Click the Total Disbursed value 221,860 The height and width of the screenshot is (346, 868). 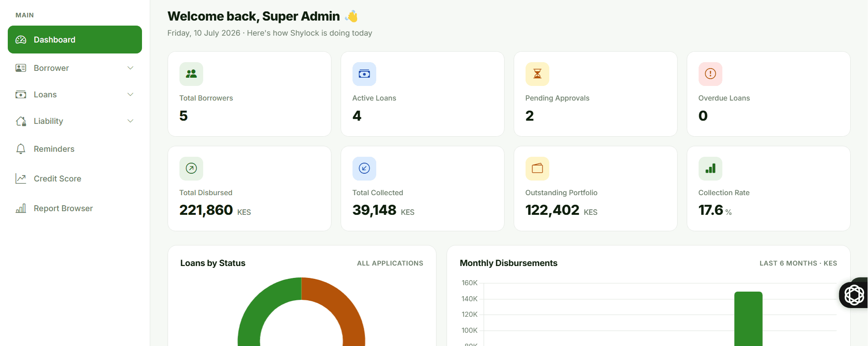pos(206,210)
